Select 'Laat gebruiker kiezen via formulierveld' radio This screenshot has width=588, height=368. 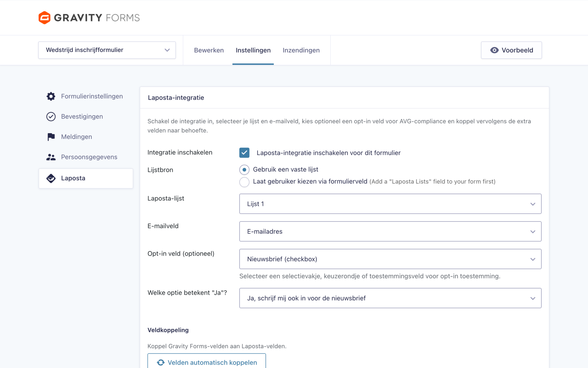(244, 182)
